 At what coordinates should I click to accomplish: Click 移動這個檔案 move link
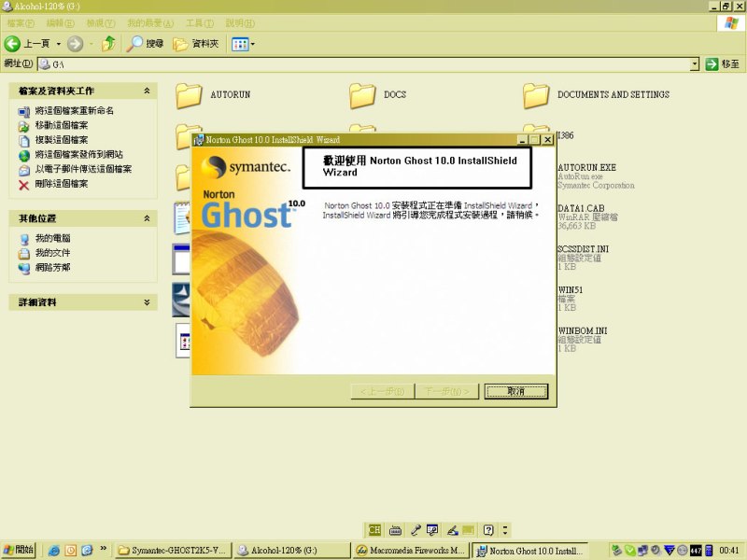[x=62, y=125]
